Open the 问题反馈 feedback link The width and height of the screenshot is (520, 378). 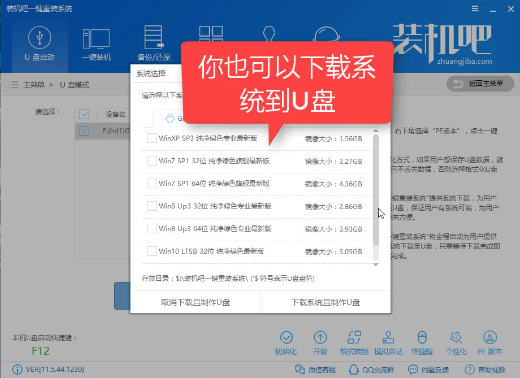[x=428, y=369]
